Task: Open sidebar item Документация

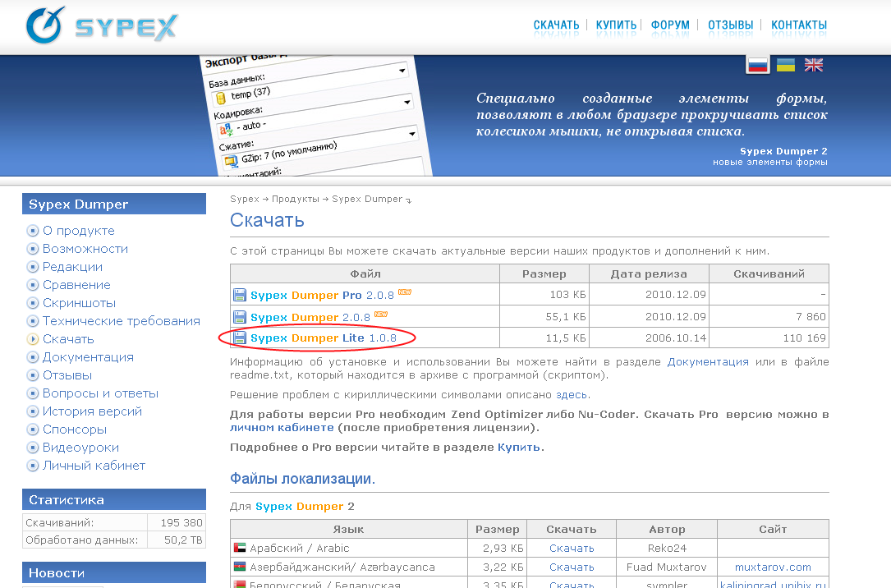Action: [88, 357]
